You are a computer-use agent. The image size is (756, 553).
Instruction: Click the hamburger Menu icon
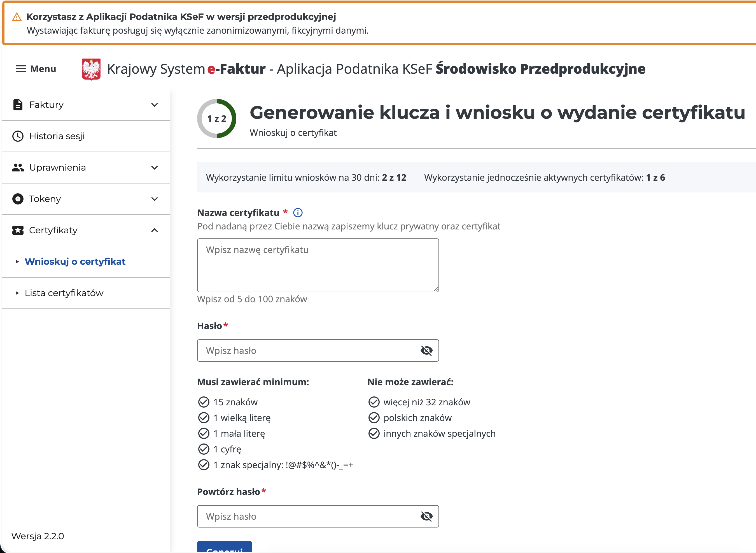21,69
